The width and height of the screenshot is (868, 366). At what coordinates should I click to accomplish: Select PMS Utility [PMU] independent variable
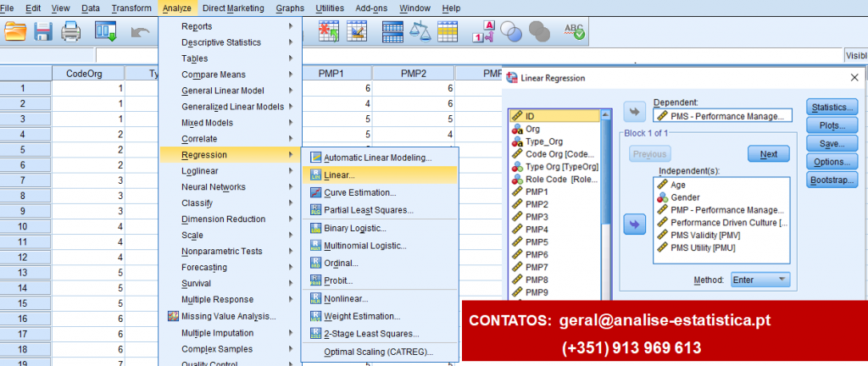722,248
